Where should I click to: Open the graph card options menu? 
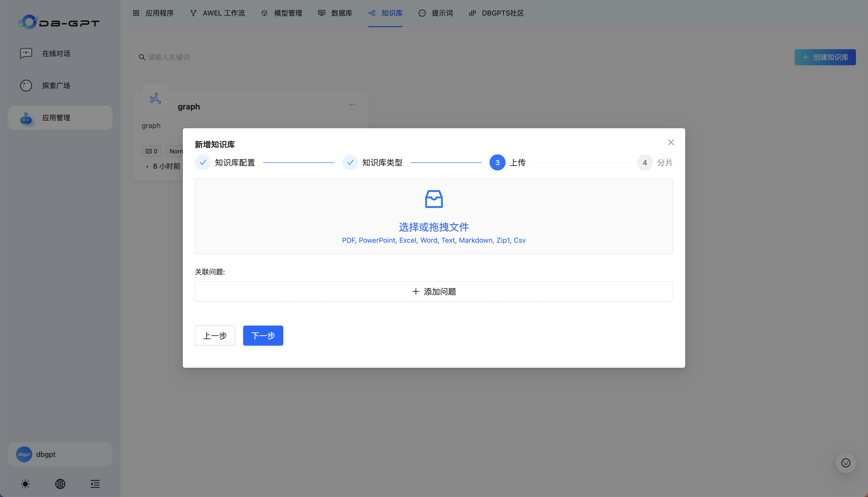click(x=351, y=104)
